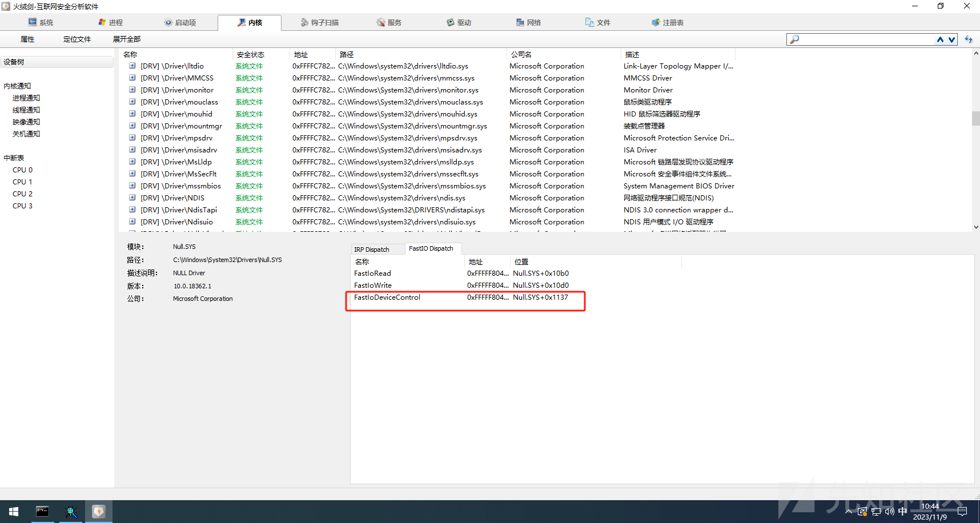The height and width of the screenshot is (523, 980).
Task: Expand the \Driver\MMCSS row
Action: 132,78
